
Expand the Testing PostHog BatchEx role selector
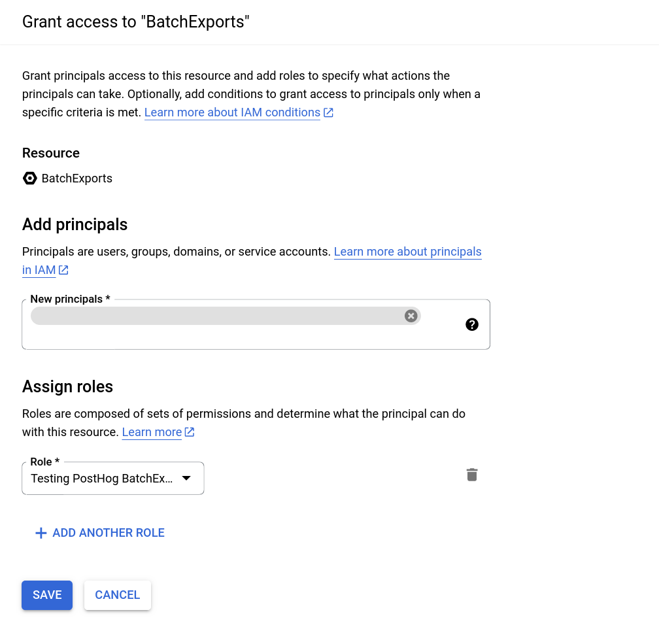click(112, 478)
